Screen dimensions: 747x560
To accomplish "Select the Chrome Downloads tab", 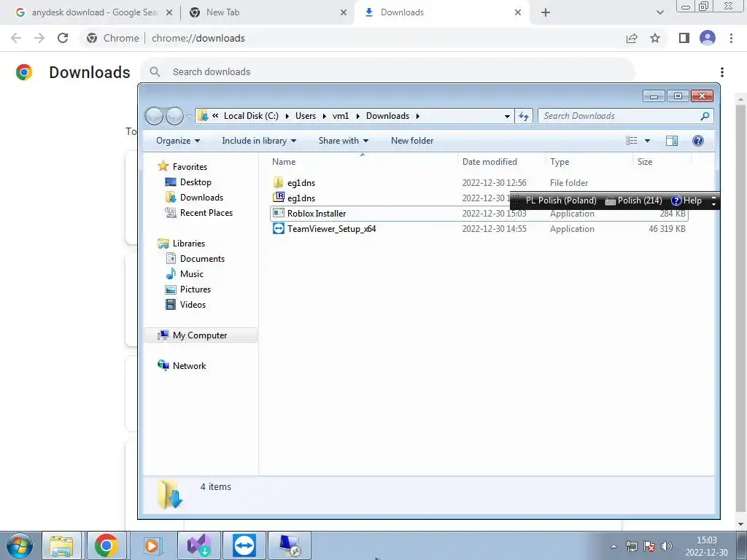I will pyautogui.click(x=441, y=12).
